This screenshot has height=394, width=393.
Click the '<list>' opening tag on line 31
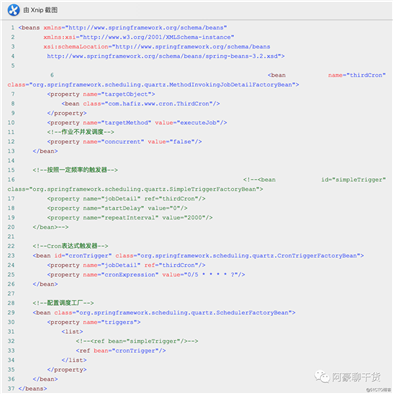[x=72, y=332]
